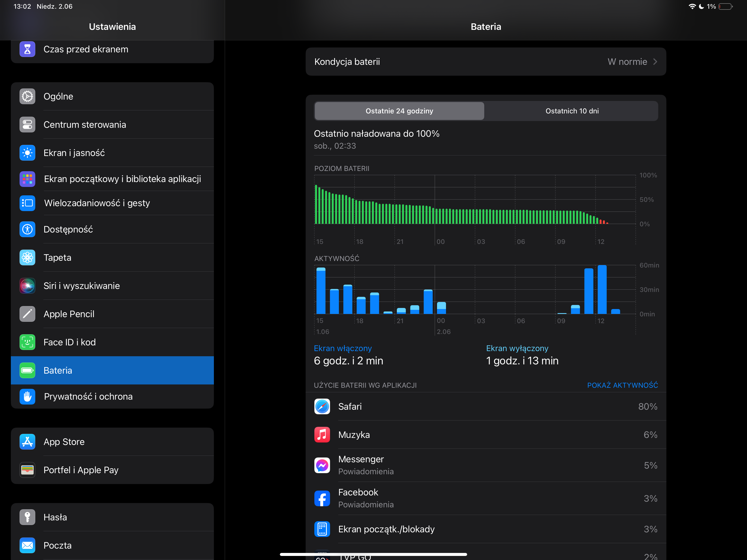Viewport: 747px width, 560px height.
Task: Open App Store settings label
Action: tap(64, 442)
